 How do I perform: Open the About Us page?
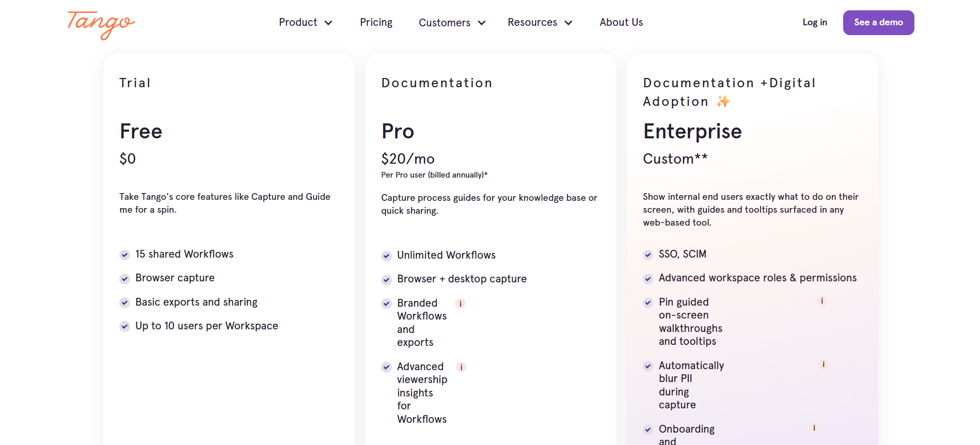tap(621, 22)
